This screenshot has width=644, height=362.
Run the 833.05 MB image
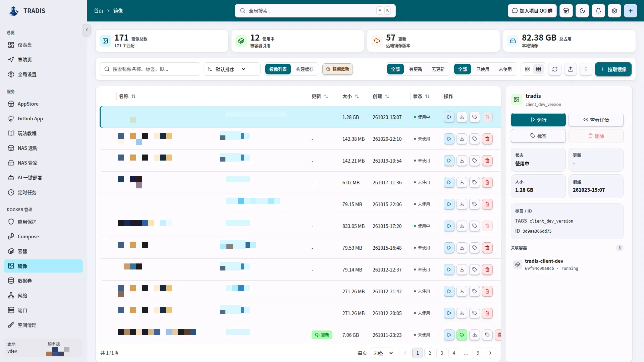(449, 226)
